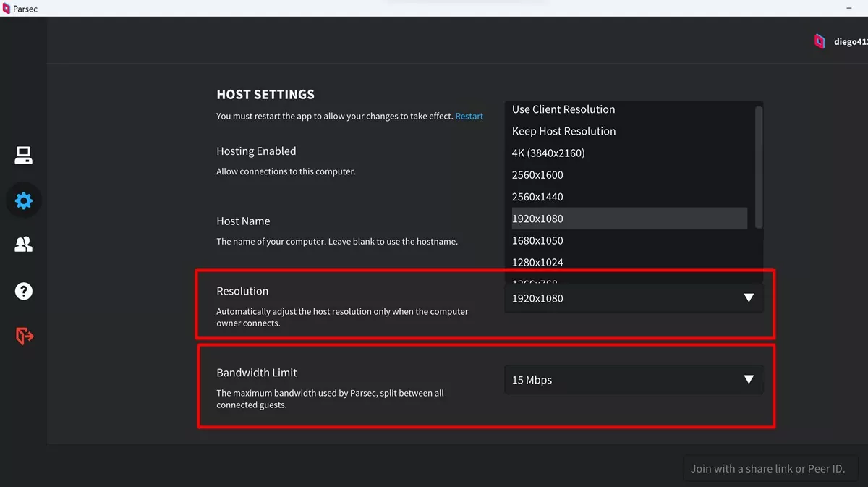
Task: Select highlighted 1920x1080 list entry
Action: pyautogui.click(x=537, y=219)
